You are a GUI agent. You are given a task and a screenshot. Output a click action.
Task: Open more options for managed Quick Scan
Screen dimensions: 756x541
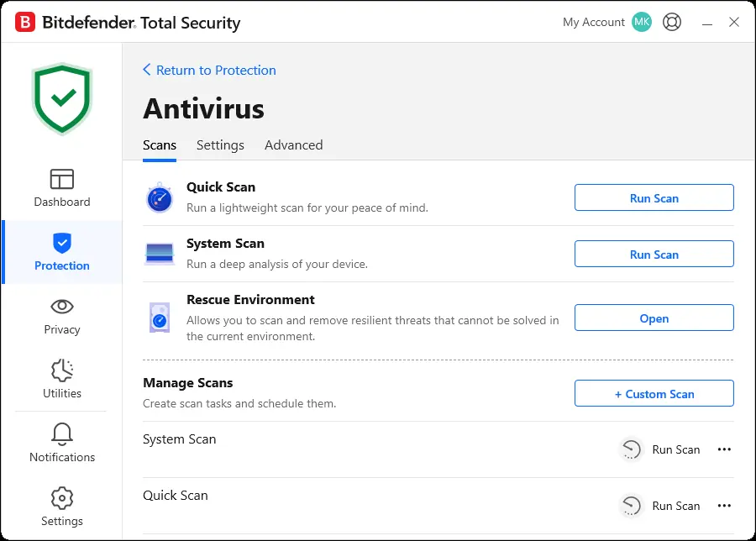pyautogui.click(x=724, y=506)
